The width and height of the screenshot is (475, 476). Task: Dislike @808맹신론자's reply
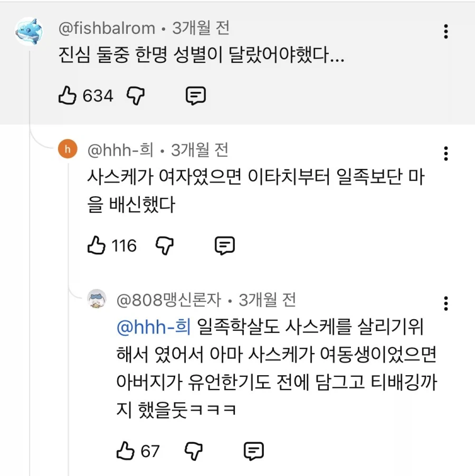coord(194,451)
